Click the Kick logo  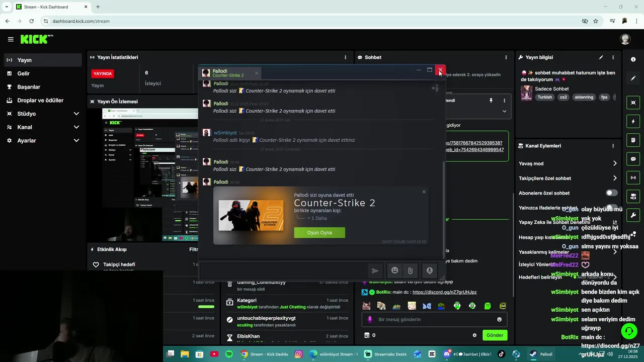[x=36, y=39]
